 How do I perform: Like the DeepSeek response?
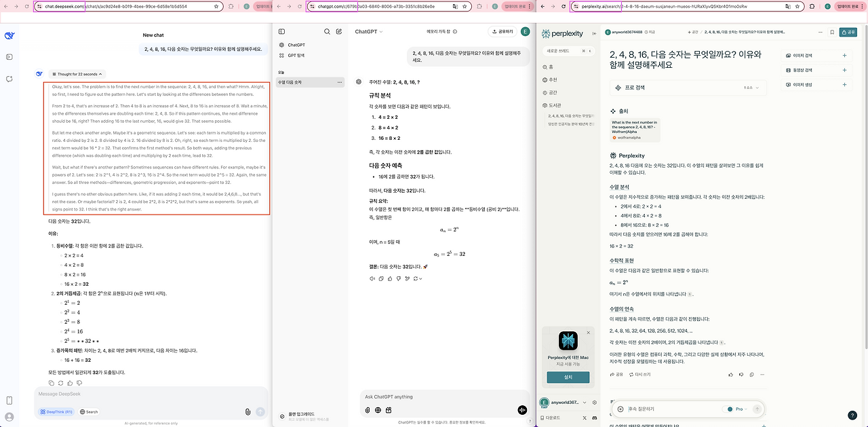pyautogui.click(x=71, y=383)
